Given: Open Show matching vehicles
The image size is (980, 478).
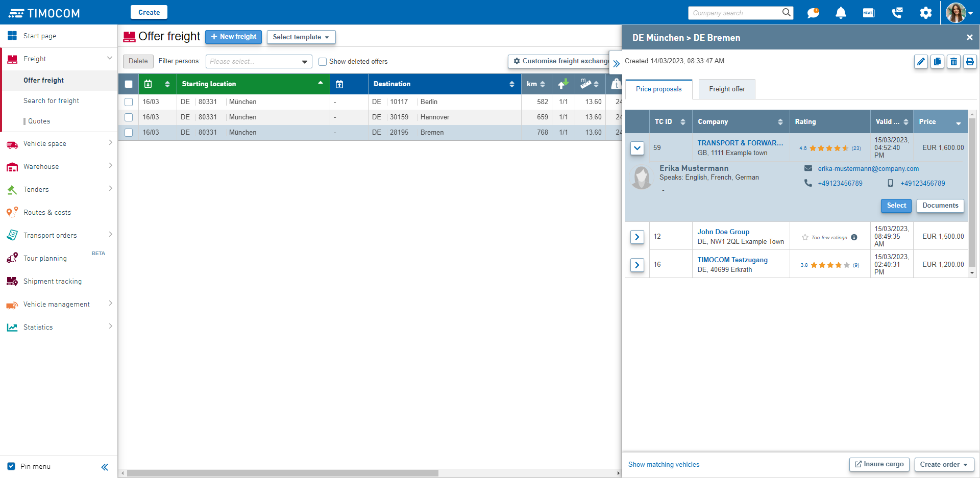Looking at the screenshot, I should (x=664, y=464).
